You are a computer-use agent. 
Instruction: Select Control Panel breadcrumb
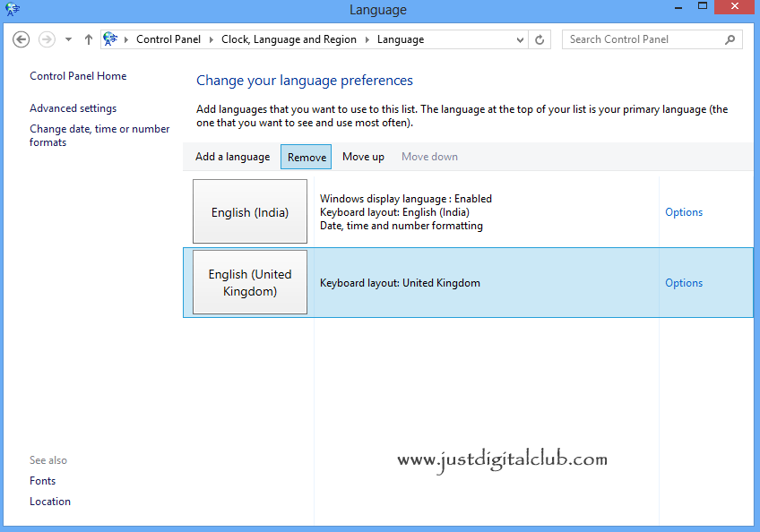[x=168, y=39]
